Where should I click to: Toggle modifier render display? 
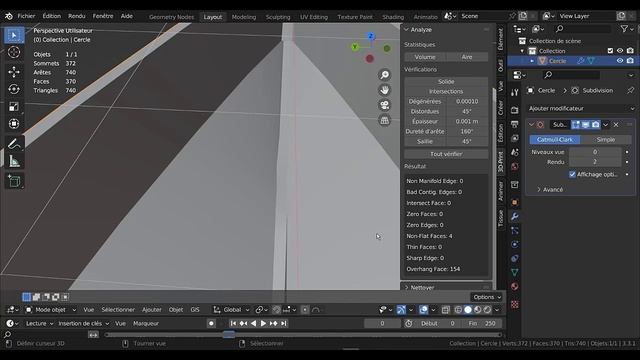tap(596, 124)
